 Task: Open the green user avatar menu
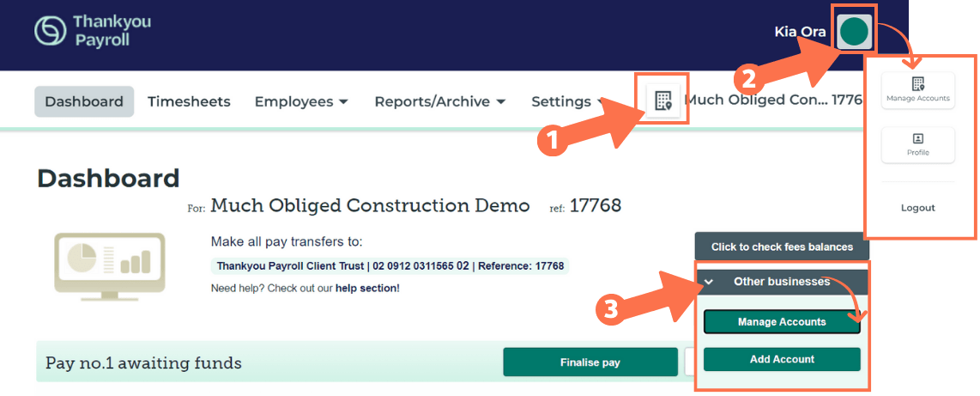[x=854, y=31]
